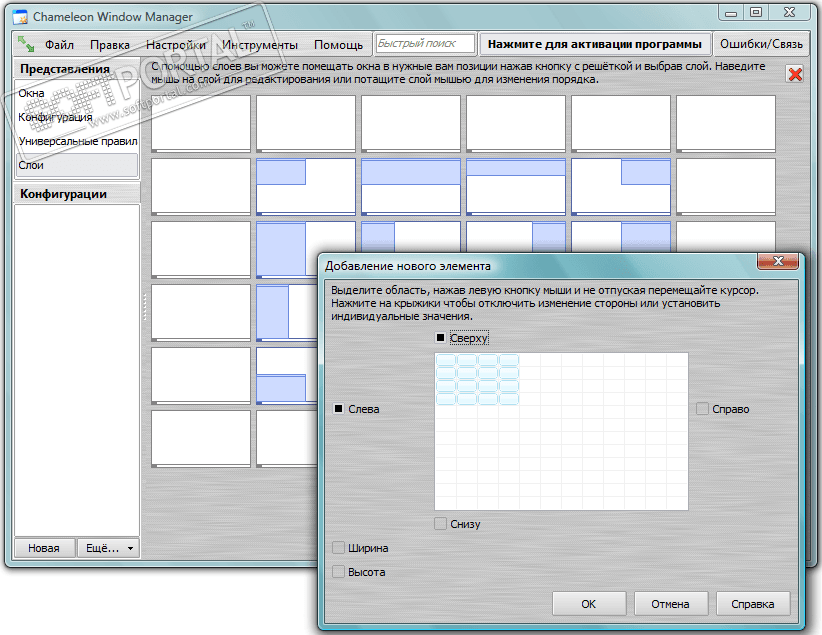Click the Конфигурации panel header
Image resolution: width=822 pixels, height=635 pixels.
[x=77, y=194]
